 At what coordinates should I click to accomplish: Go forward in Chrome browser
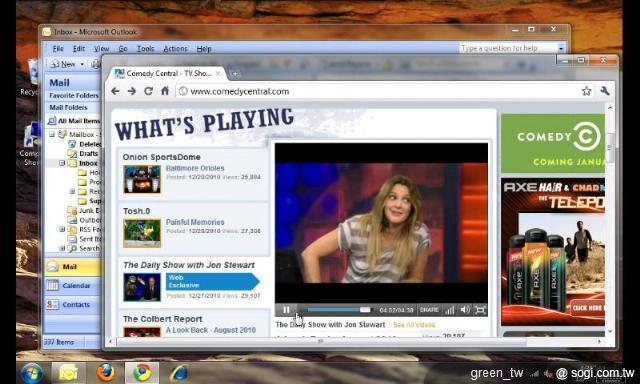131,91
